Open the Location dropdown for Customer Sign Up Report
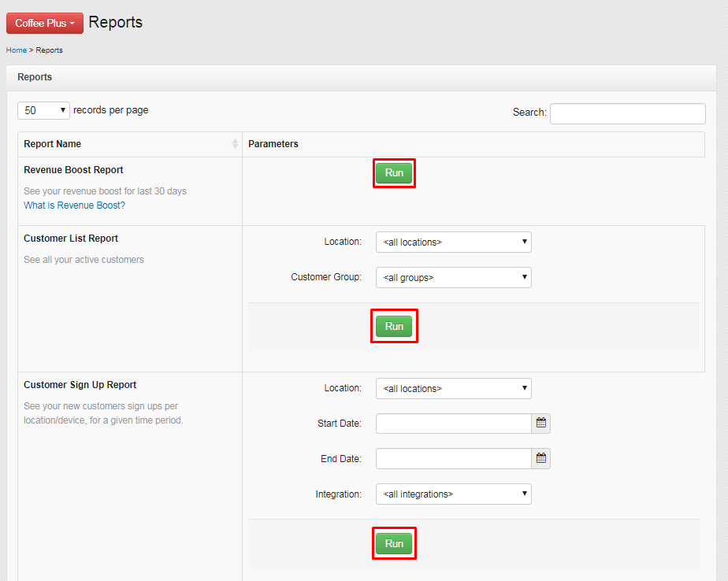Screen dimensions: 728x581 click(453, 388)
